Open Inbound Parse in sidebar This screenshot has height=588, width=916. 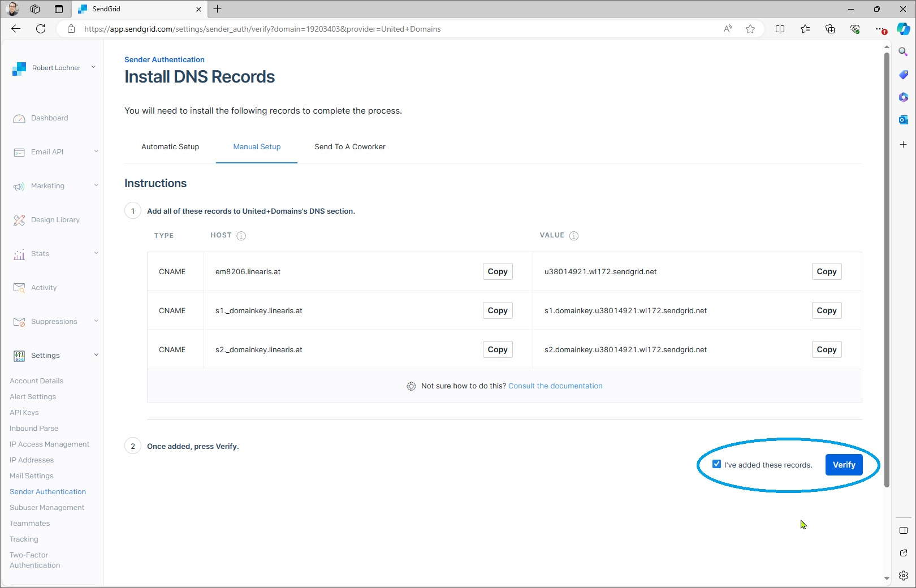pos(34,429)
